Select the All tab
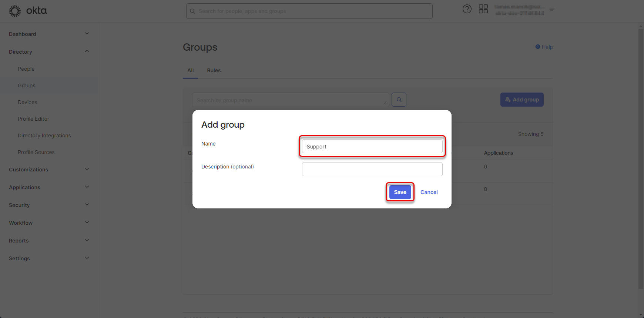644x318 pixels. point(191,70)
